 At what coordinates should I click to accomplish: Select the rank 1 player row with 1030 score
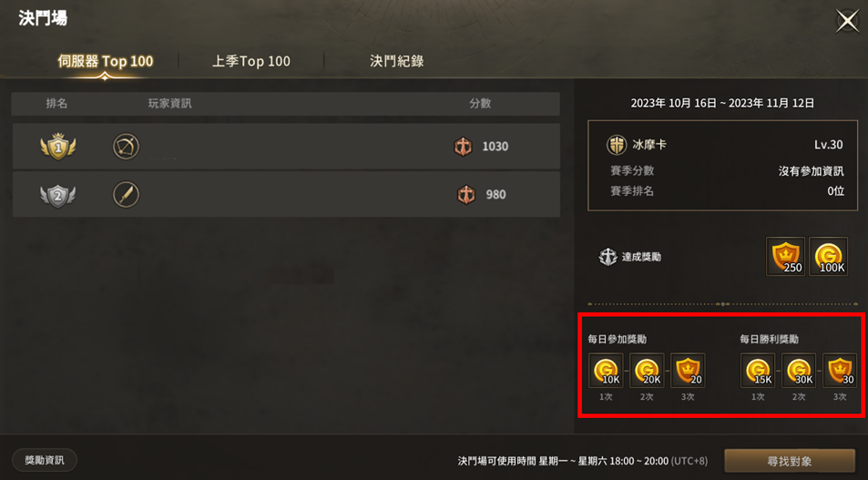[x=286, y=147]
